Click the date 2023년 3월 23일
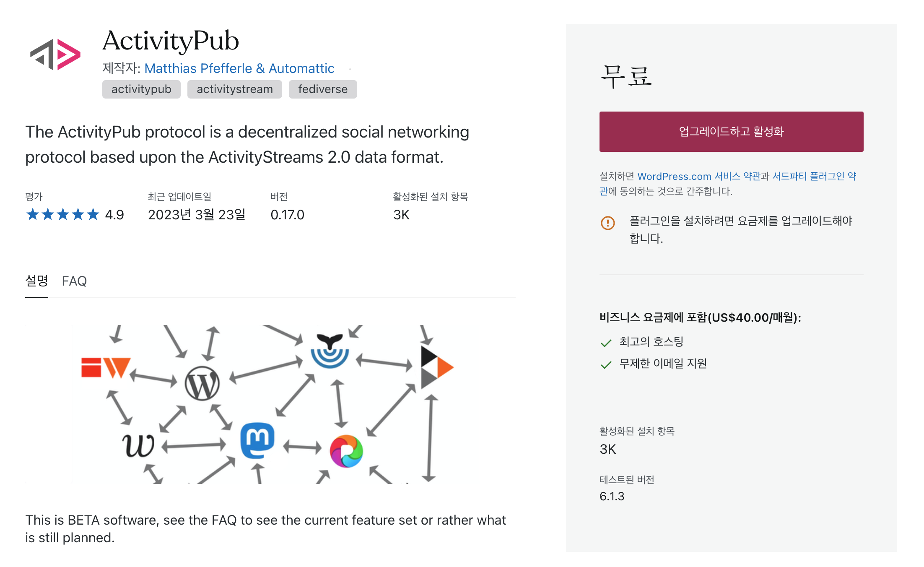Viewport: 924px width, 567px height. (197, 215)
